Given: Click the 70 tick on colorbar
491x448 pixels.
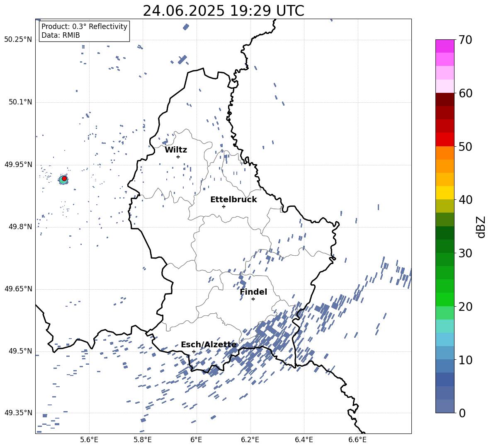Looking at the screenshot, I should pos(465,40).
